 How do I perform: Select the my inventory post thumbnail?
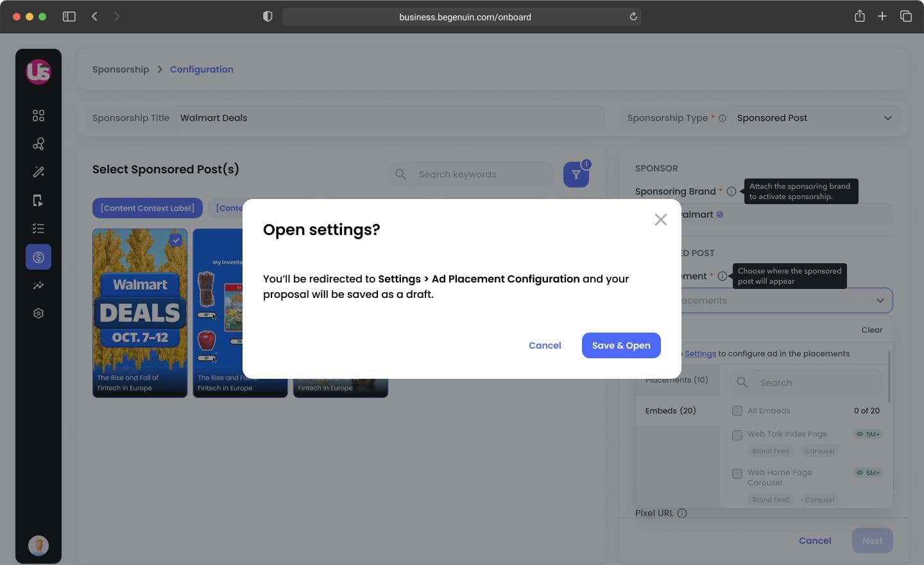point(240,313)
